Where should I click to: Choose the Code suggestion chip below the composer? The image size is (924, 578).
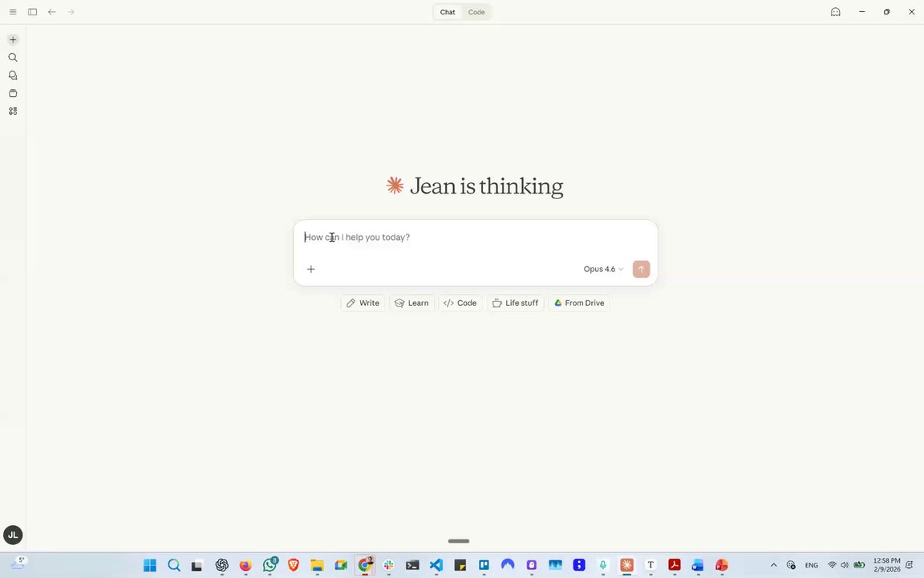[x=460, y=303]
